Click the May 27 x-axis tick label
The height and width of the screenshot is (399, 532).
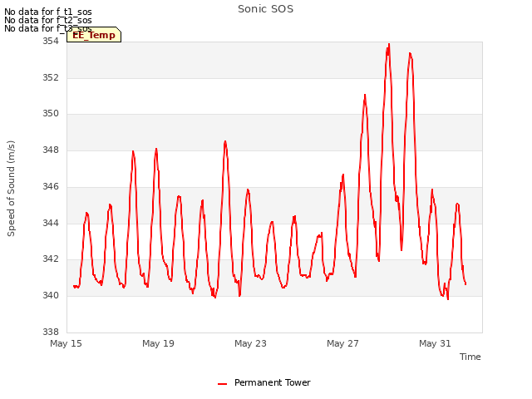(x=342, y=343)
